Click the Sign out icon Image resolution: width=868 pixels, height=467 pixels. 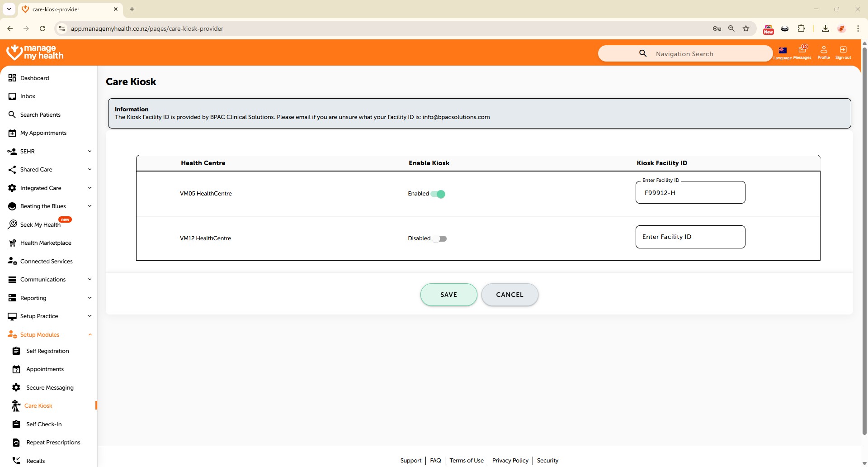pyautogui.click(x=843, y=50)
